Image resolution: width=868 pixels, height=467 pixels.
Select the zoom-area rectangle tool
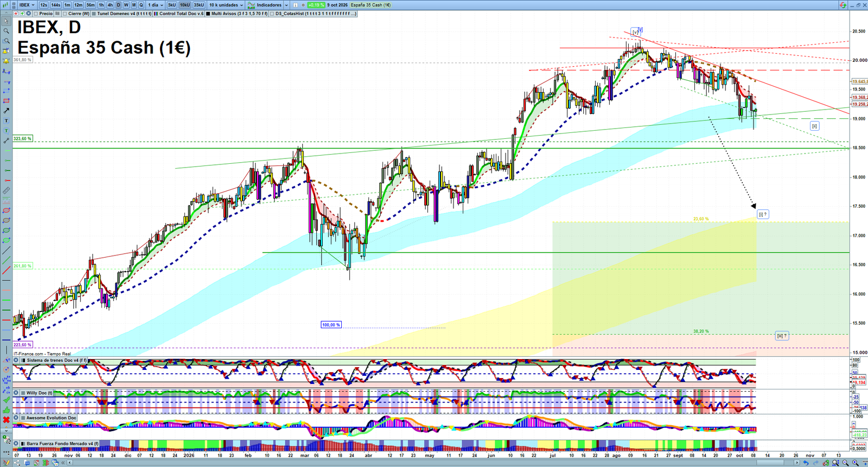(x=7, y=41)
